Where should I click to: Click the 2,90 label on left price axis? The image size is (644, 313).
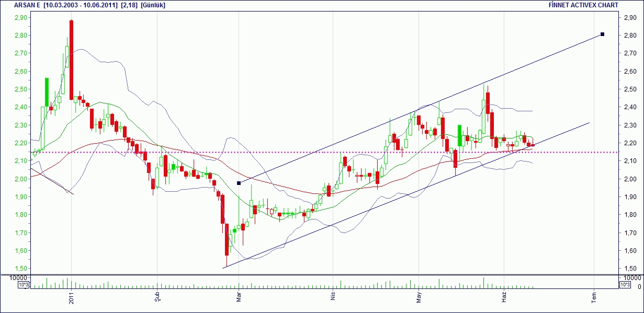pos(20,18)
